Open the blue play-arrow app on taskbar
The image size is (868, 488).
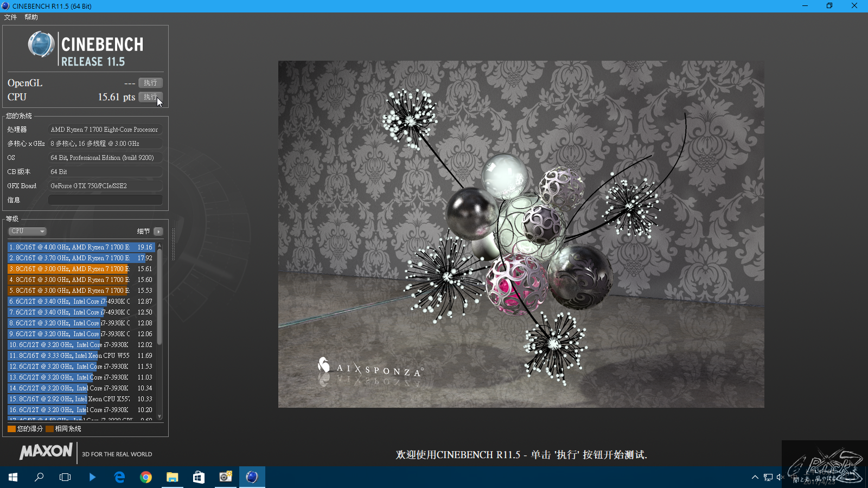coord(92,477)
